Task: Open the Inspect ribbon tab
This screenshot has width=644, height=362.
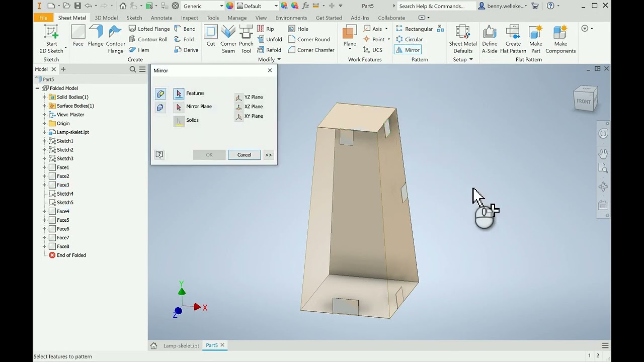Action: (x=190, y=18)
